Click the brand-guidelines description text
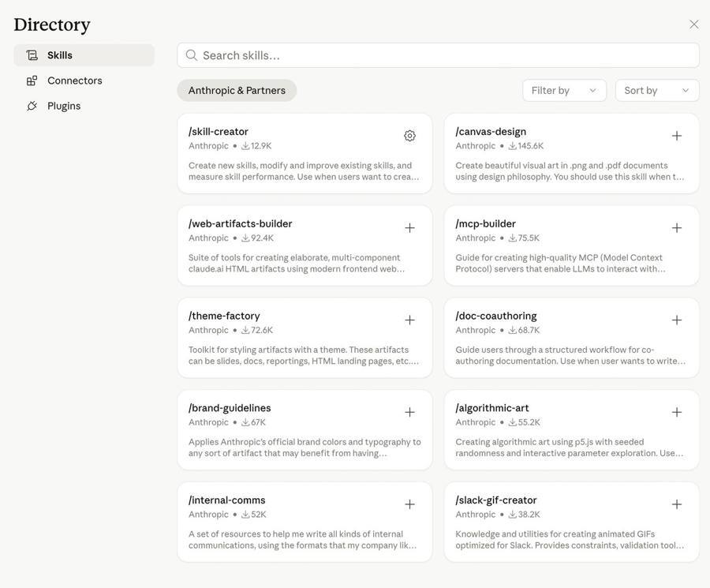710x588 pixels. (x=305, y=448)
